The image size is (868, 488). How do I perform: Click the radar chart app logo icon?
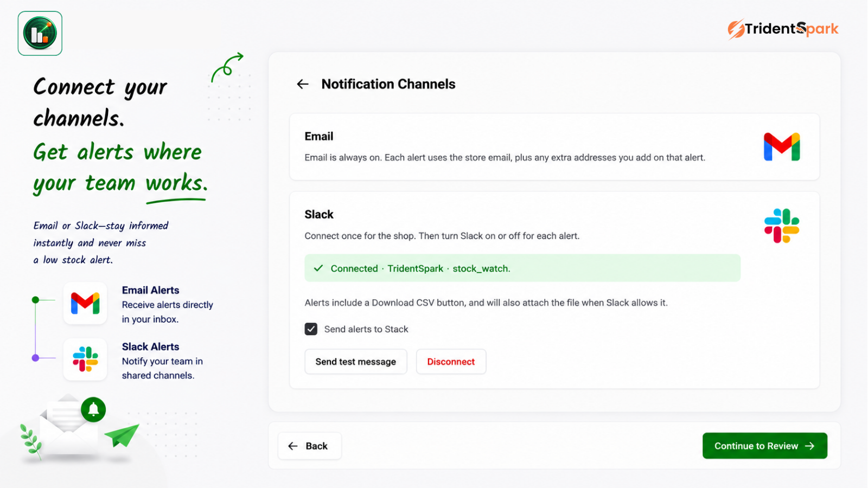[40, 34]
